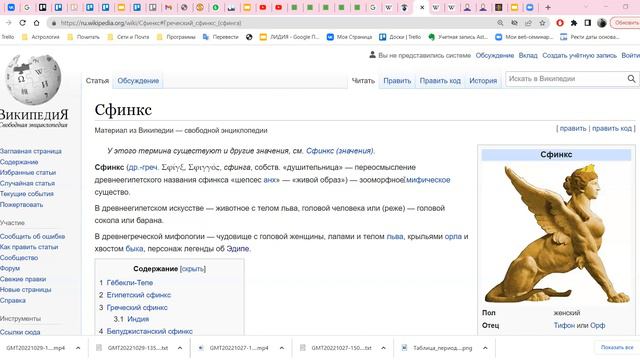Image resolution: width=640 pixels, height=360 pixels.
Task: Jump to Индия subsection
Action: (138, 319)
